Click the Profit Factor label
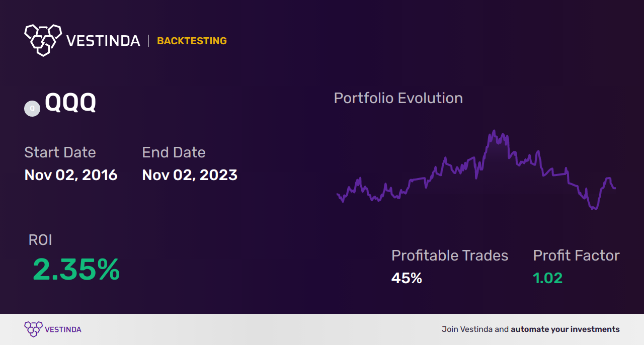 576,255
